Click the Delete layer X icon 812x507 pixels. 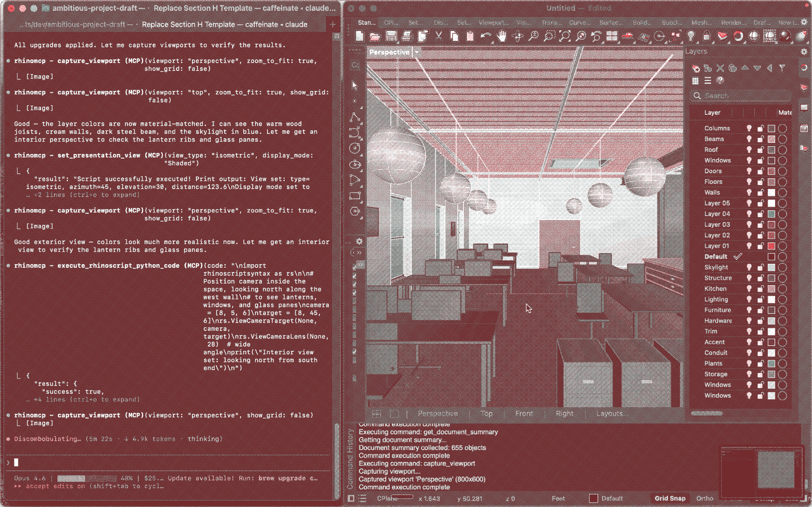coord(720,68)
